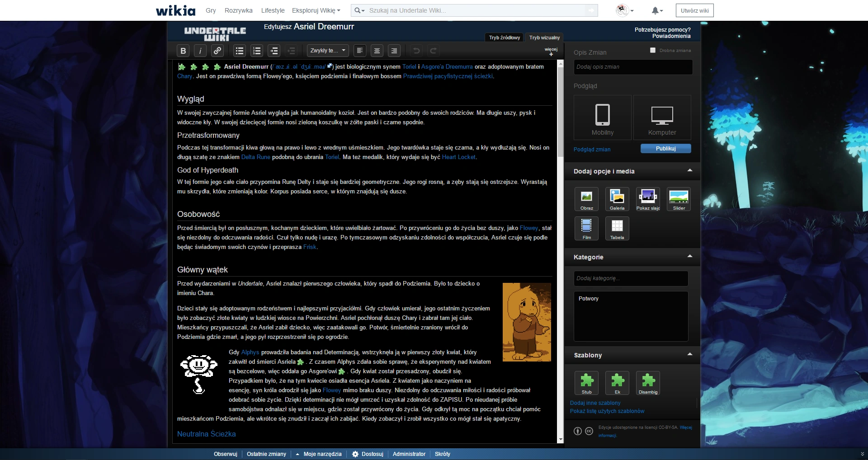868x460 pixels.
Task: Focus the Dodaj kategorię input field
Action: 631,278
